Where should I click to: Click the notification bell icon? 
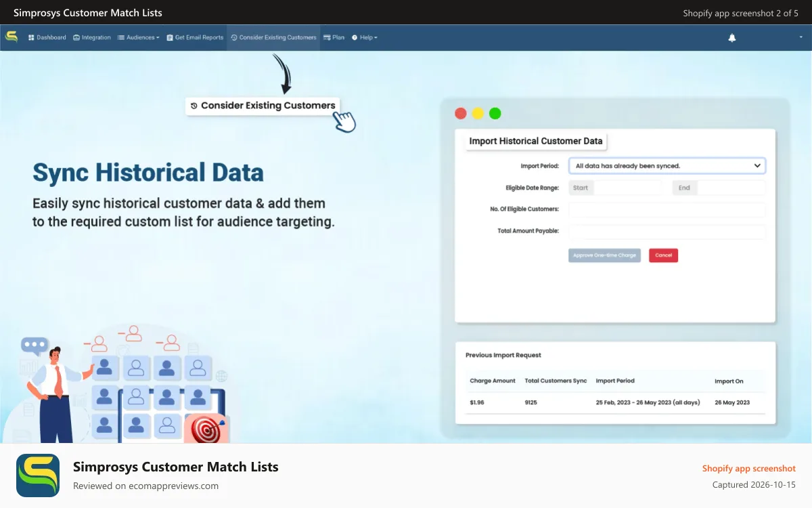[x=732, y=38]
